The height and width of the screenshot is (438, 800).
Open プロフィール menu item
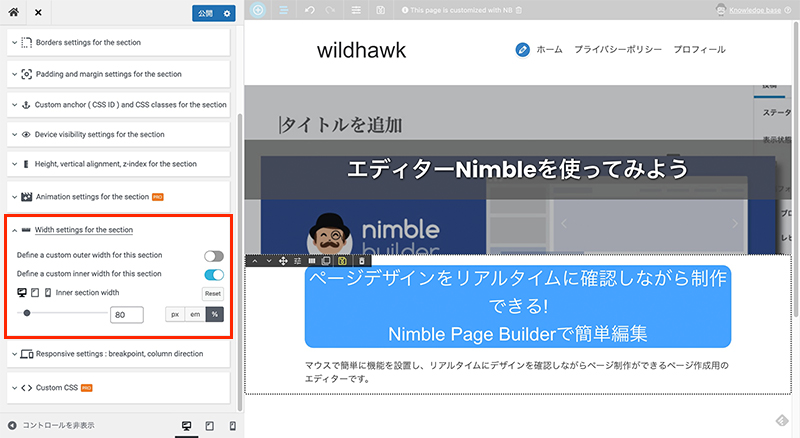click(705, 49)
